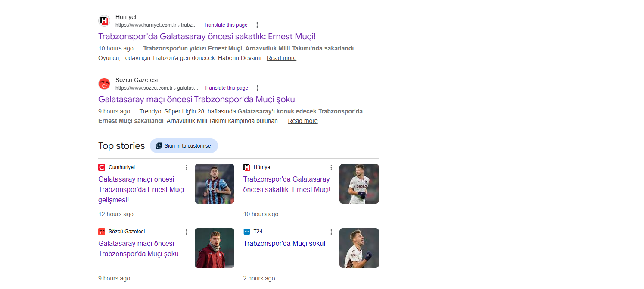The height and width of the screenshot is (289, 644).
Task: Click the Cumhuriyet logo icon in Top stories
Action: pos(102,167)
